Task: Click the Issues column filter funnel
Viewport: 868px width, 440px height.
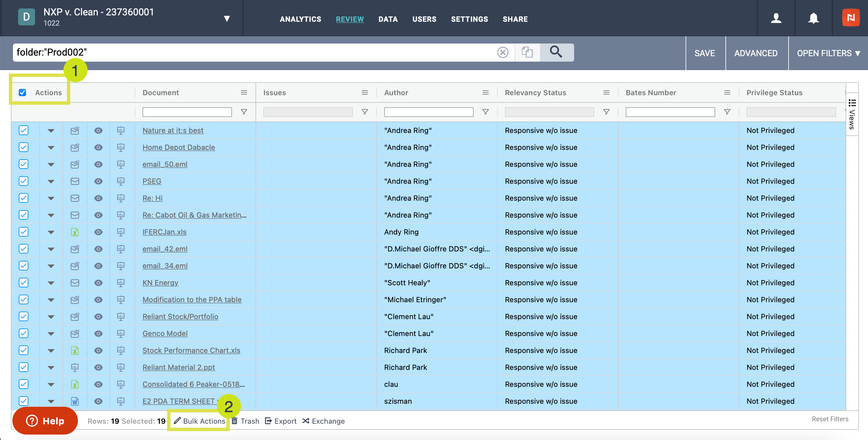Action: click(365, 112)
